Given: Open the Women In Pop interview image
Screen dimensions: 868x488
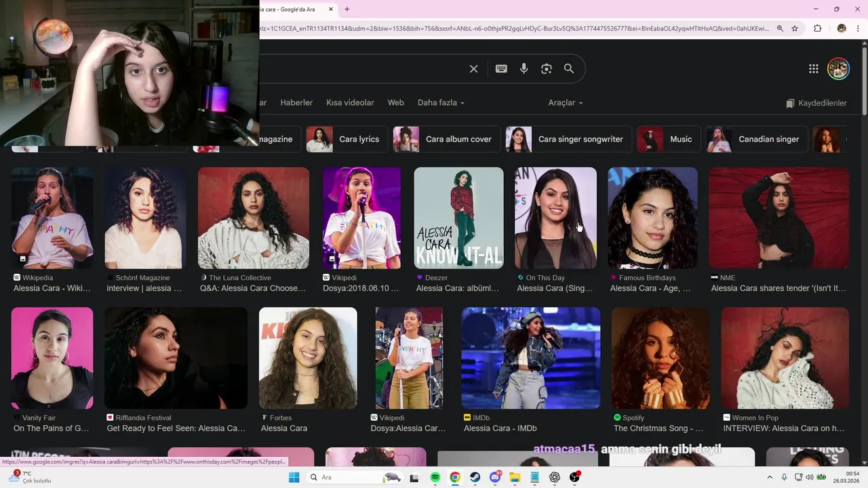Looking at the screenshot, I should click(785, 359).
